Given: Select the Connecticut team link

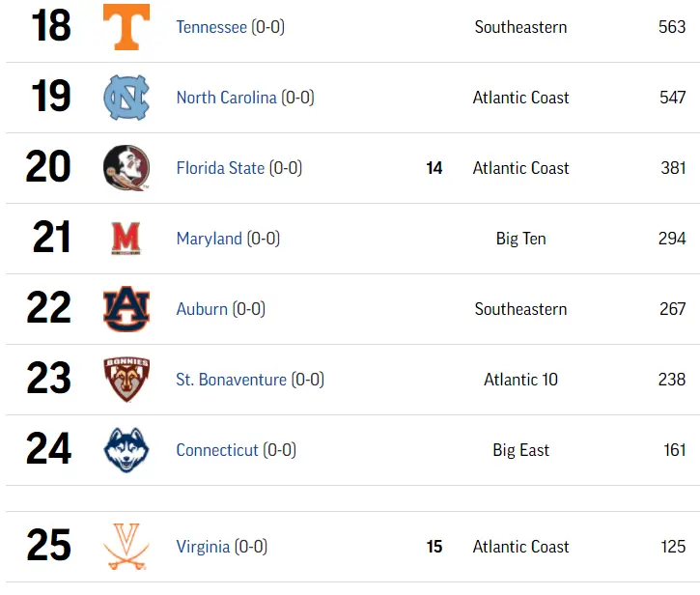Looking at the screenshot, I should pos(217,450).
